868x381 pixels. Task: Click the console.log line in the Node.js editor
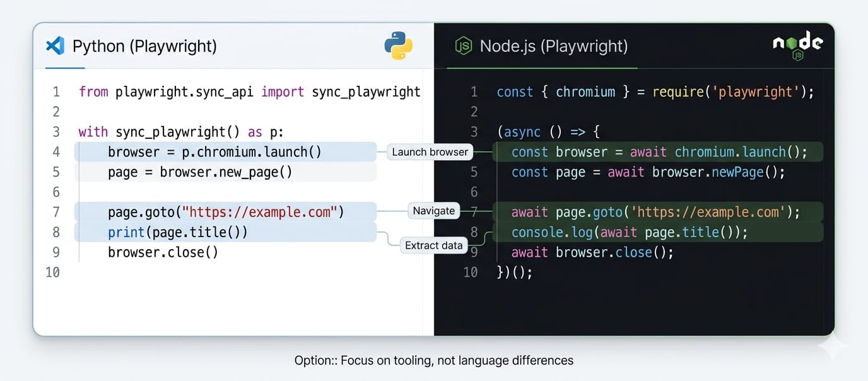629,232
